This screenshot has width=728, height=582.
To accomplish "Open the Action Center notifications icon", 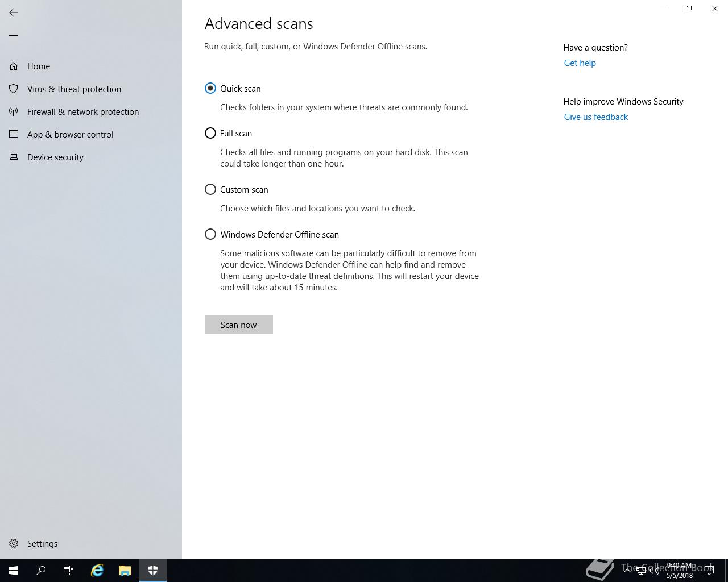I will point(709,571).
